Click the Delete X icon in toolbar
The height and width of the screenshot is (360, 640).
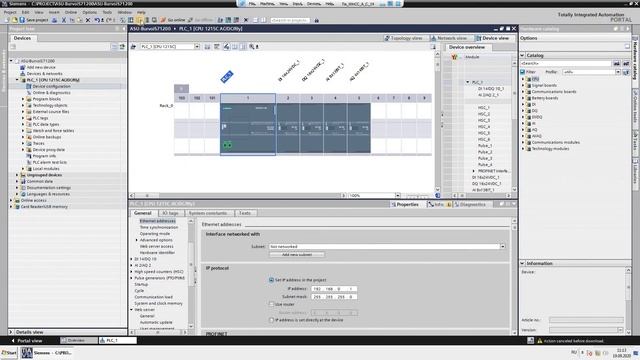(88, 20)
